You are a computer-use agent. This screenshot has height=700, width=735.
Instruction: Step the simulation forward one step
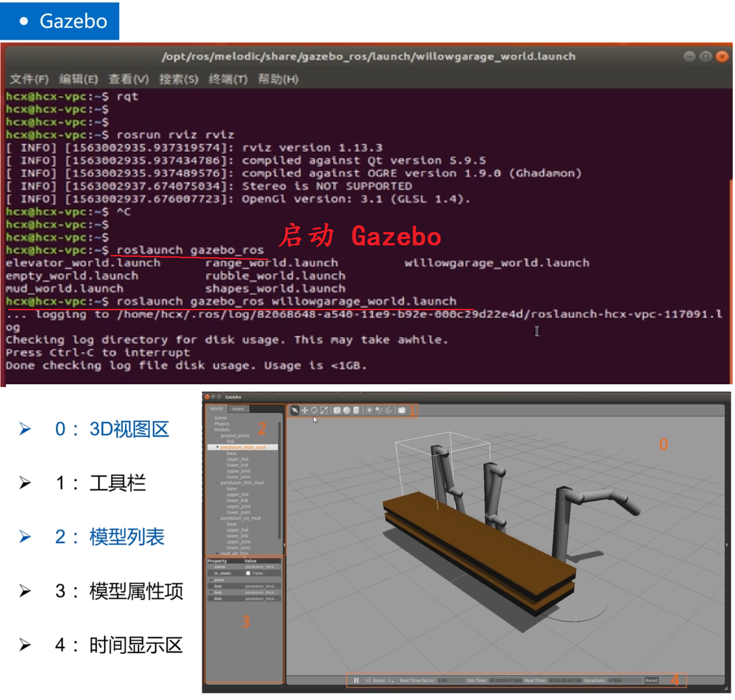click(x=367, y=680)
